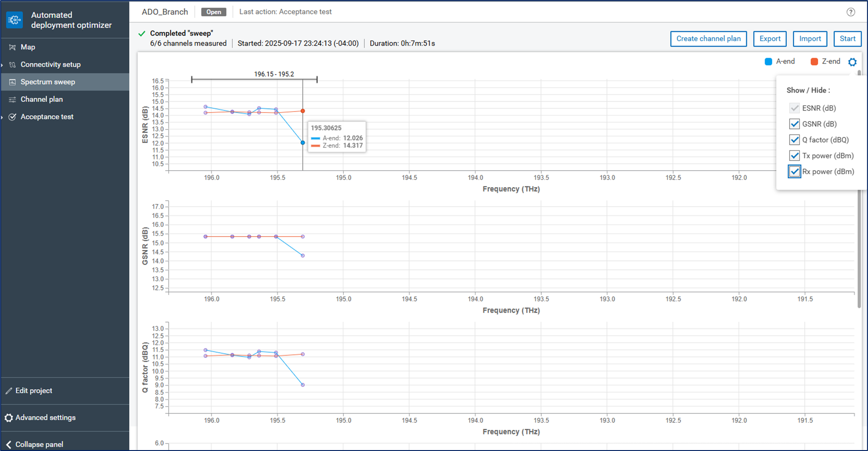Open the chart Show/Hide gear icon

click(852, 62)
